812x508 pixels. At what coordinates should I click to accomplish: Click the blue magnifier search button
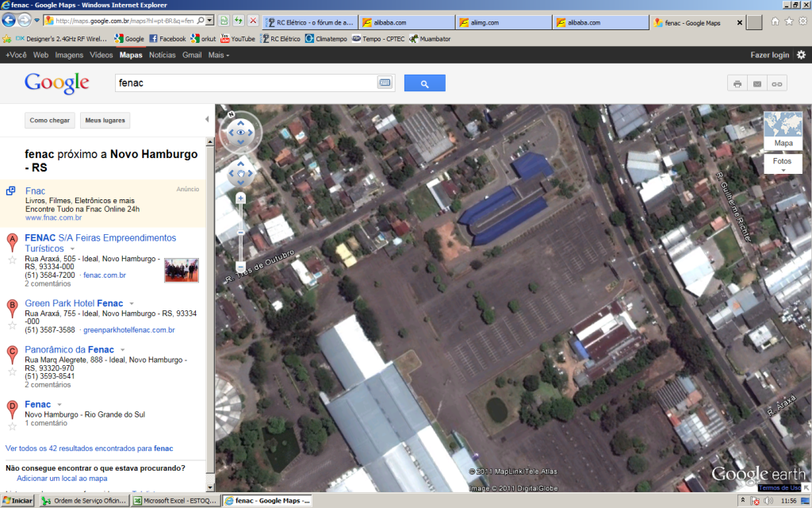coord(425,83)
